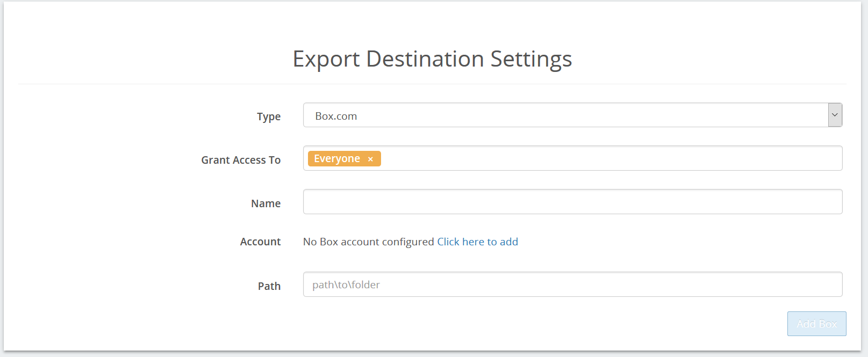Focus the Grant Access To field
This screenshot has width=868, height=357.
pyautogui.click(x=572, y=158)
